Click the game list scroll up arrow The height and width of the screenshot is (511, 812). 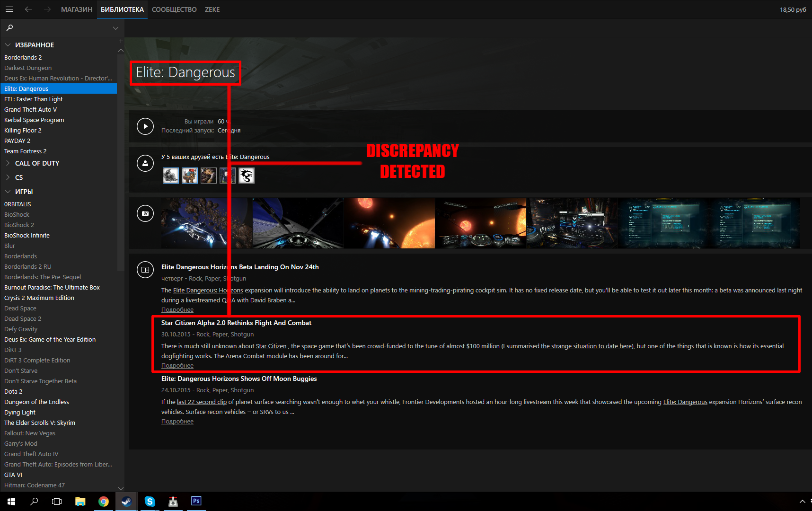(x=121, y=50)
